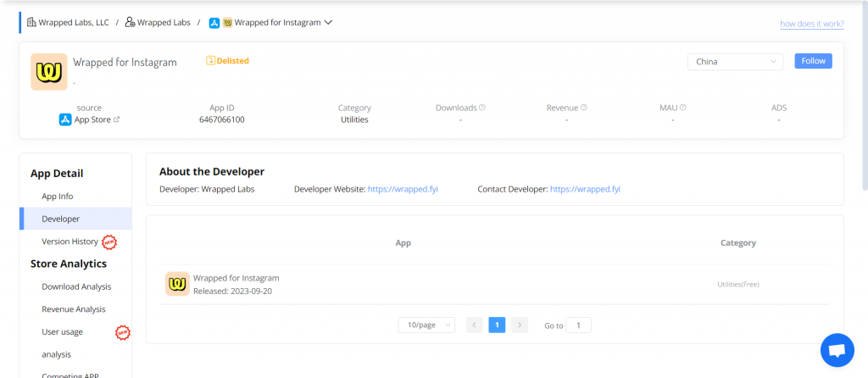The height and width of the screenshot is (378, 868).
Task: Click the Downloads info help icon
Action: coord(482,108)
